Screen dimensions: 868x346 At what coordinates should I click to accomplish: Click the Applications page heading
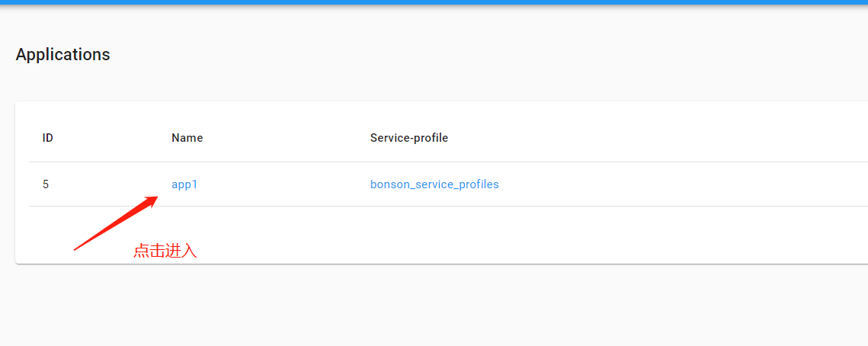click(x=62, y=55)
